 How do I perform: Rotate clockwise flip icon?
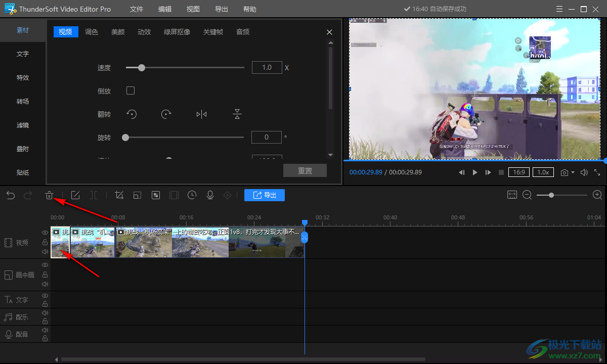[x=166, y=114]
